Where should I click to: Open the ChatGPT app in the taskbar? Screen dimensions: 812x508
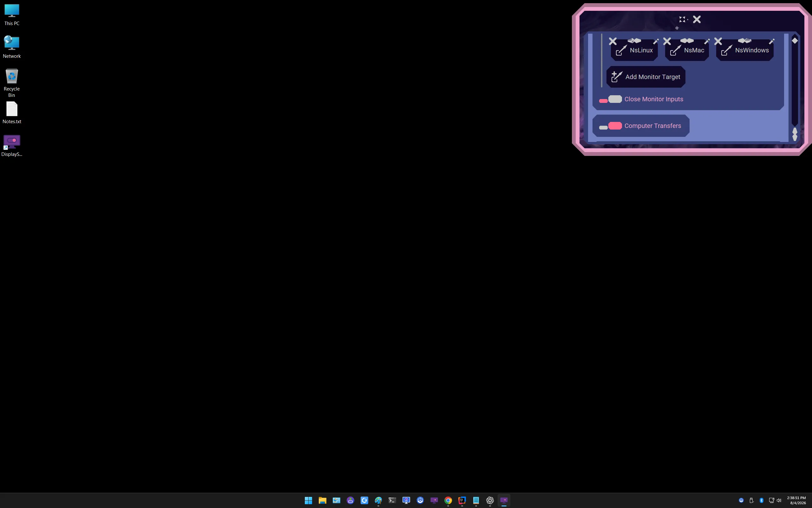click(x=490, y=500)
